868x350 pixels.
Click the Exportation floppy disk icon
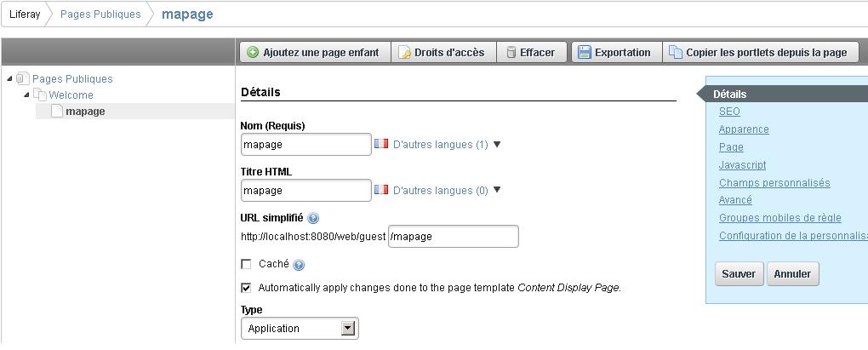(585, 53)
